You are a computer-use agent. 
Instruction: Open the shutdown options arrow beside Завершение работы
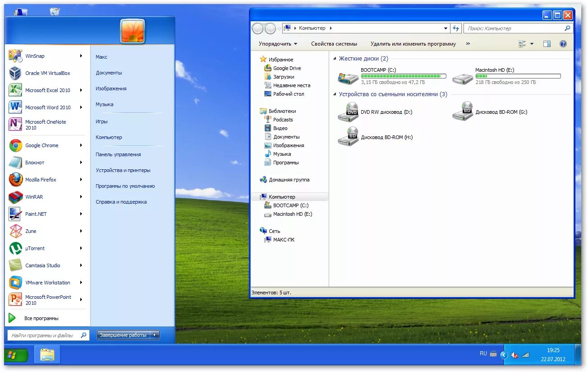pyautogui.click(x=155, y=335)
